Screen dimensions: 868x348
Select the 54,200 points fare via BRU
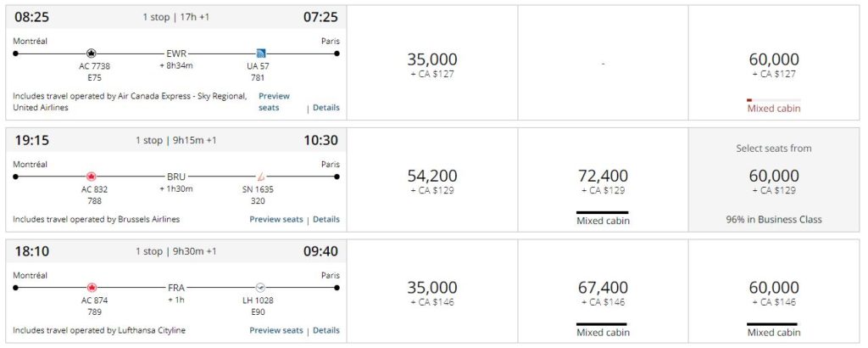pyautogui.click(x=432, y=181)
